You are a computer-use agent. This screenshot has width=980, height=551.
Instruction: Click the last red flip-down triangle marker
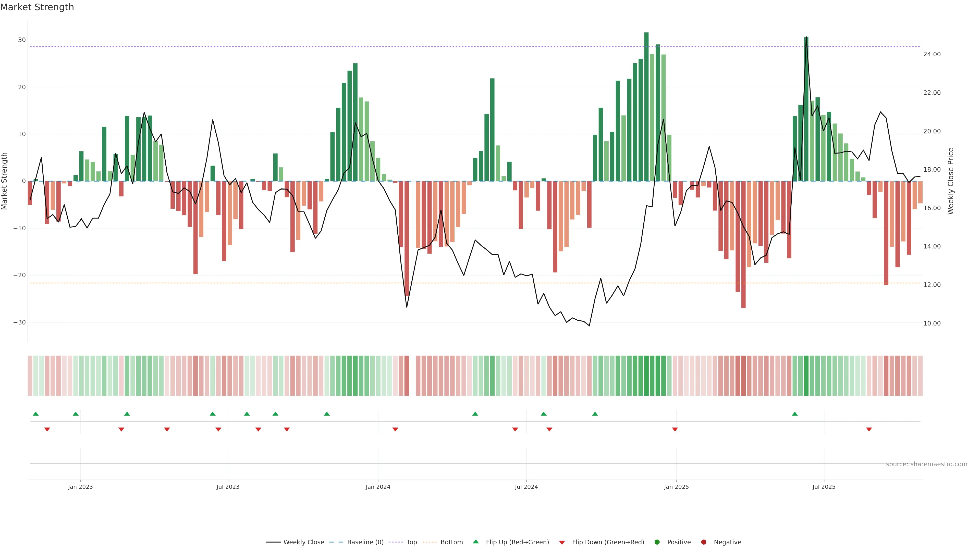869,429
